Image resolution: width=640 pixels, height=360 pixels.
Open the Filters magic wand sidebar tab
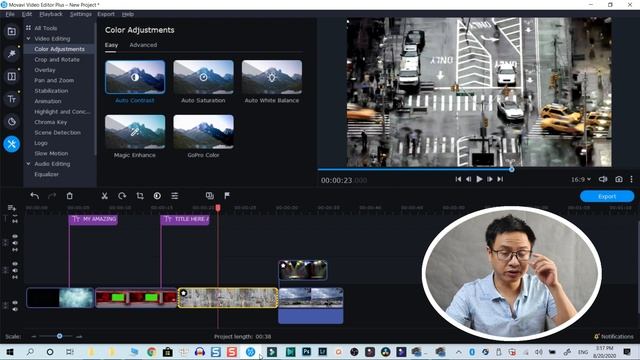[x=11, y=54]
